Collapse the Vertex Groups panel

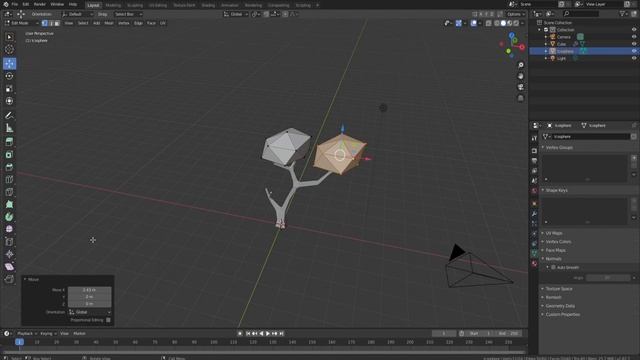[559, 147]
